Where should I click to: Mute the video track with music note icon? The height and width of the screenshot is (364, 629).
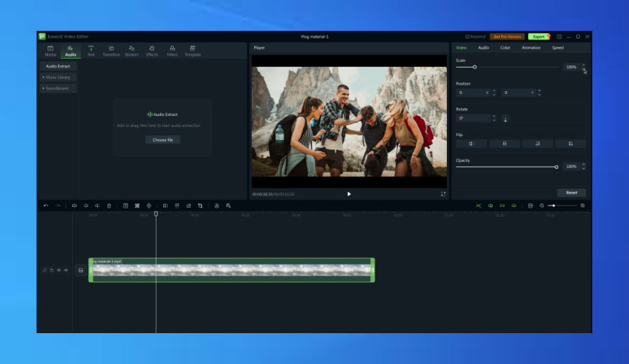[x=44, y=270]
